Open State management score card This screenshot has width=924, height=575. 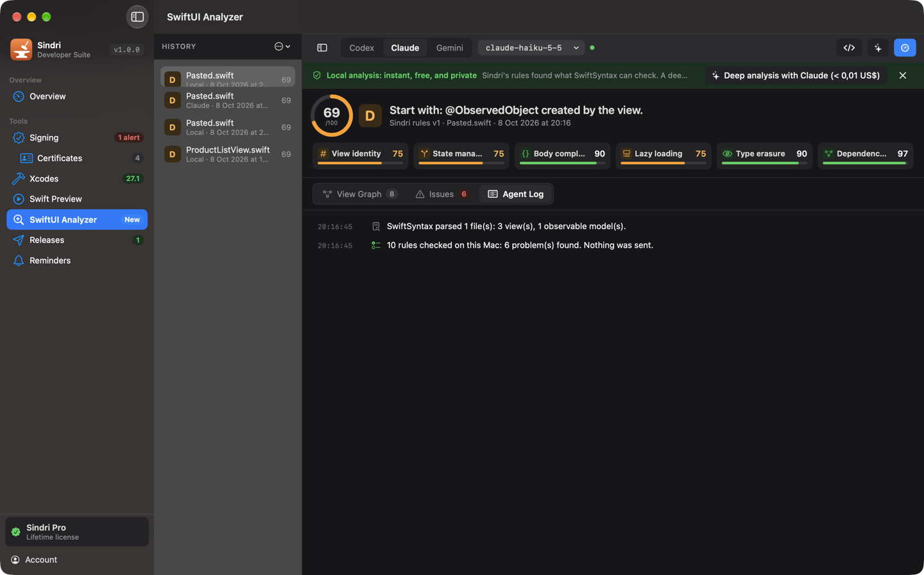point(461,156)
